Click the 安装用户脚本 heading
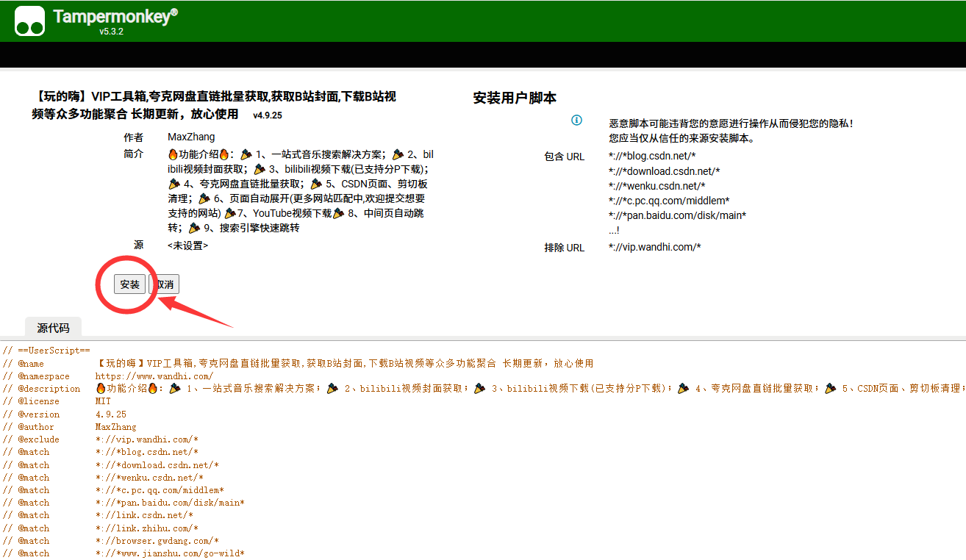This screenshot has width=966, height=560. [x=517, y=97]
